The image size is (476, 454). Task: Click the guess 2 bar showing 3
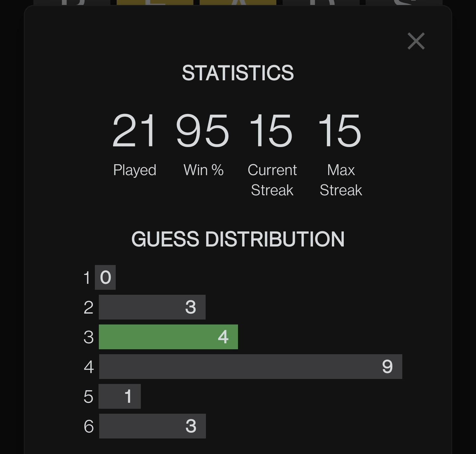152,307
